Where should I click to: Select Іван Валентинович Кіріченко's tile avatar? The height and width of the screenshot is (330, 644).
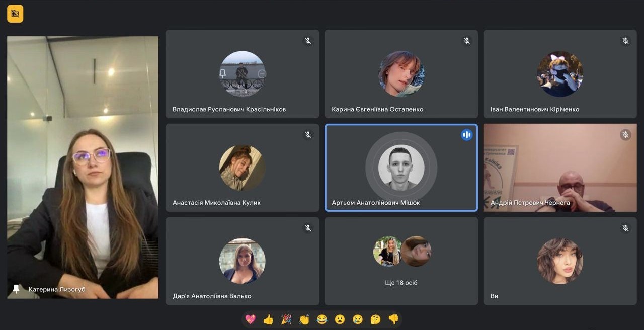(x=560, y=74)
